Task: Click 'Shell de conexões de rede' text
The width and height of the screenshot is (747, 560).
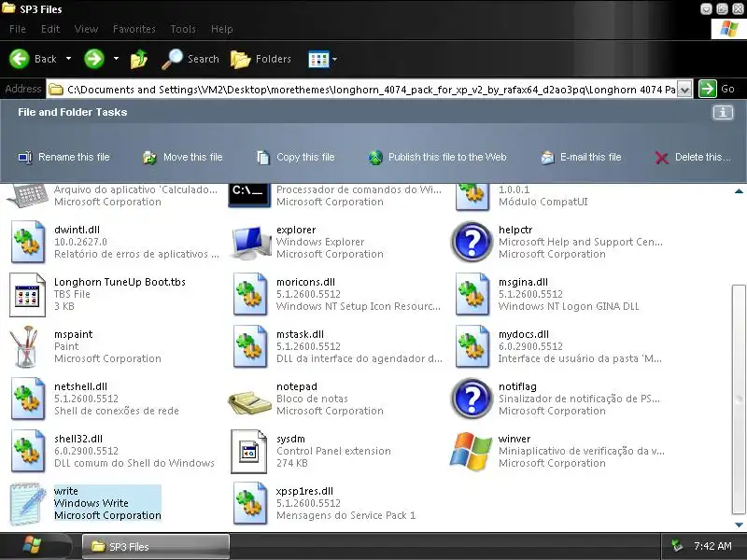Action: pos(116,411)
